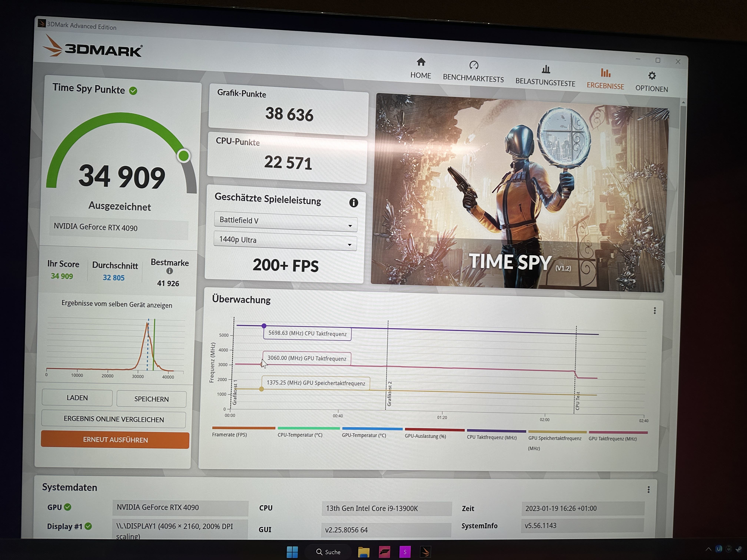Toggle GPU-Auslastung (%) graph legend
Image resolution: width=747 pixels, height=560 pixels.
[x=435, y=433]
